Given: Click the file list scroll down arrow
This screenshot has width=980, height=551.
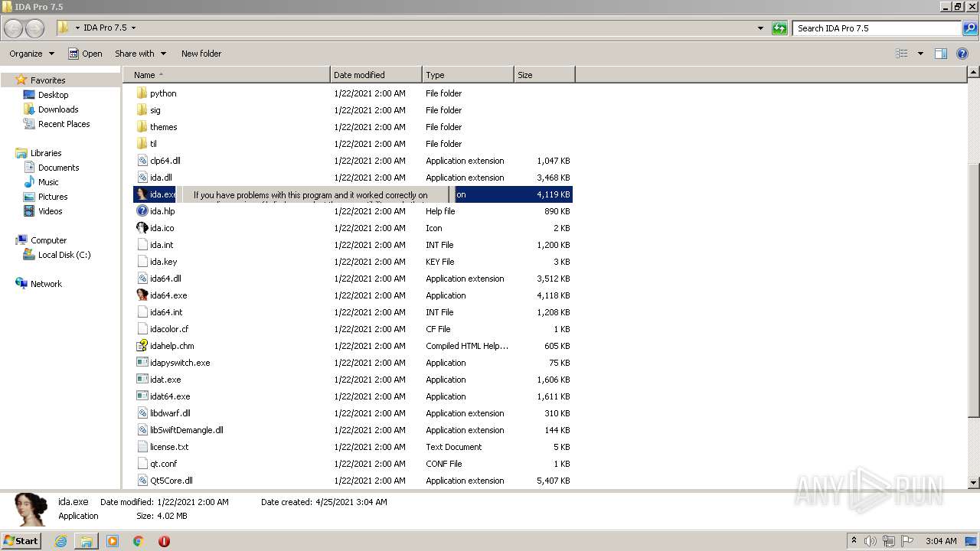Looking at the screenshot, I should [973, 483].
